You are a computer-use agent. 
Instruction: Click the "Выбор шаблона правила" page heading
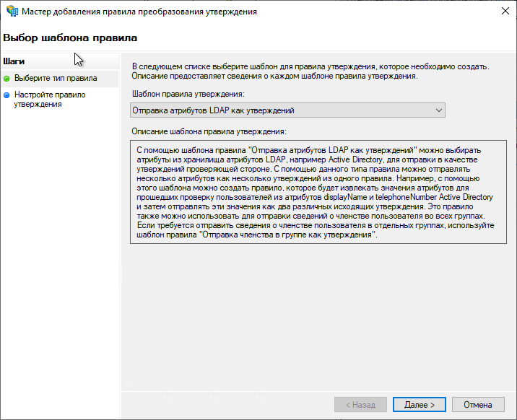[70, 37]
